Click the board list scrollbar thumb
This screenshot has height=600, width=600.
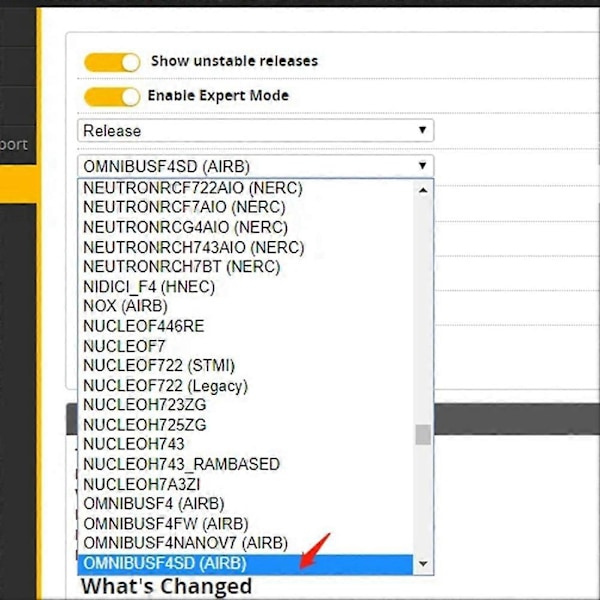coord(423,434)
